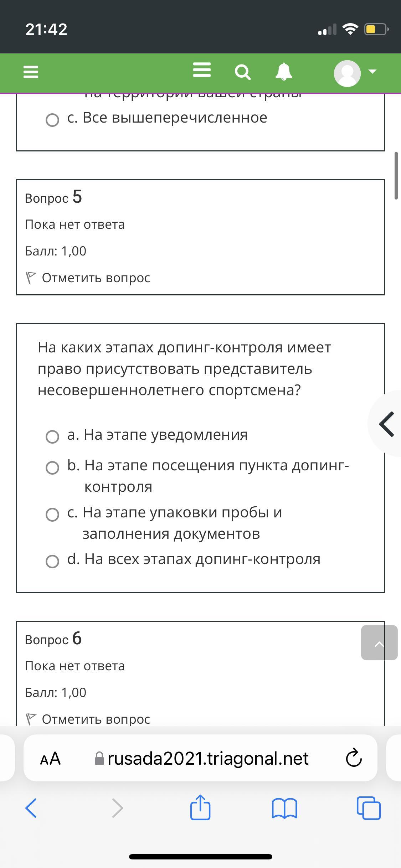Viewport: 401px width, 868px height.
Task: Open the center header menu icon
Action: [202, 70]
